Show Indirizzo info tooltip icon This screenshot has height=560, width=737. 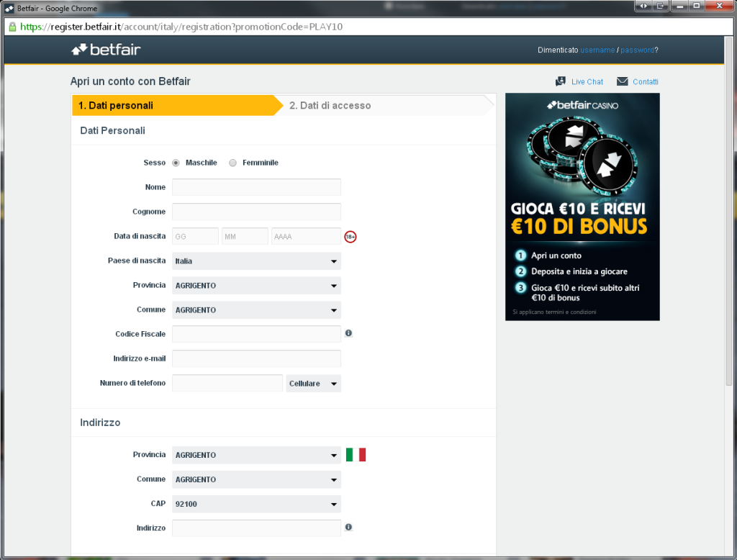[x=348, y=527]
